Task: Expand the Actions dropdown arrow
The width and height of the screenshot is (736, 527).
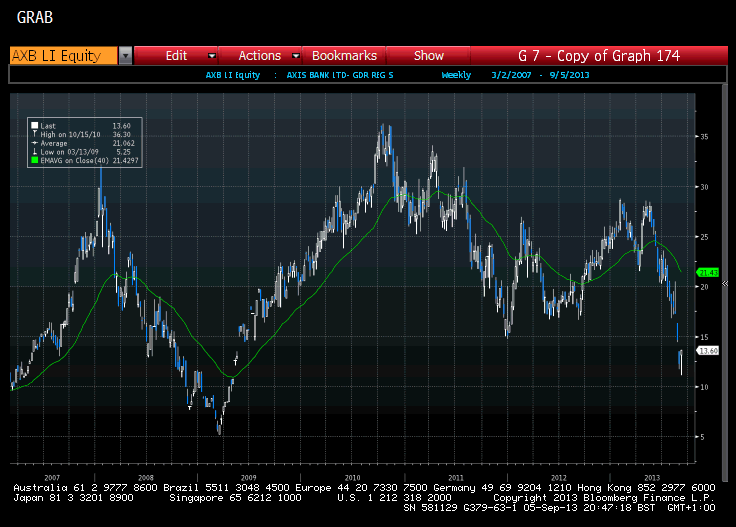Action: click(x=296, y=56)
